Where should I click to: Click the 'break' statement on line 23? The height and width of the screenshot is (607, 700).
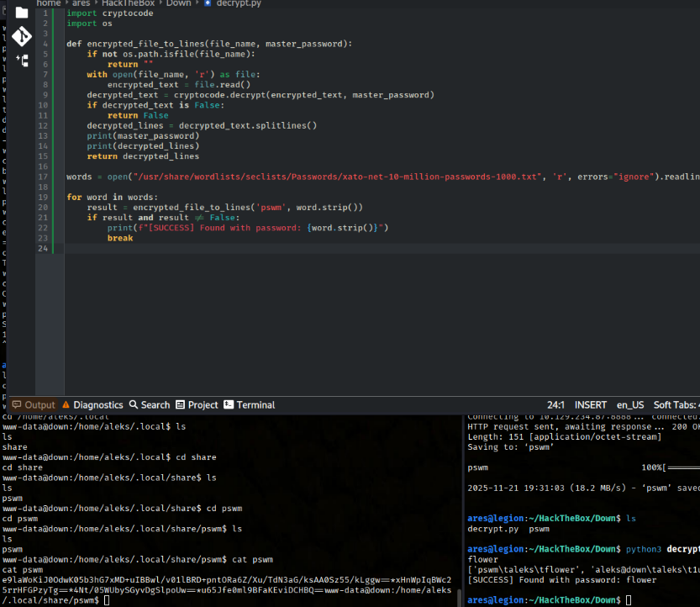point(120,238)
